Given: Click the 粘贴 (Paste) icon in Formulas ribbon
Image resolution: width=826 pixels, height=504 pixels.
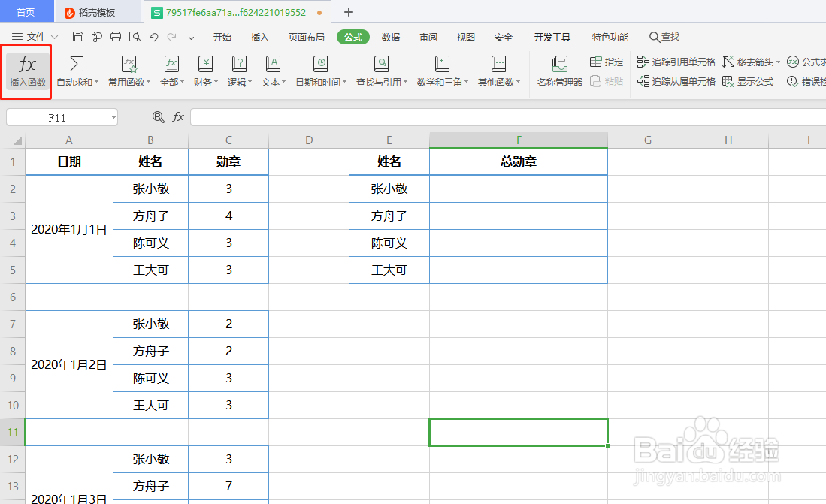Looking at the screenshot, I should tap(606, 80).
